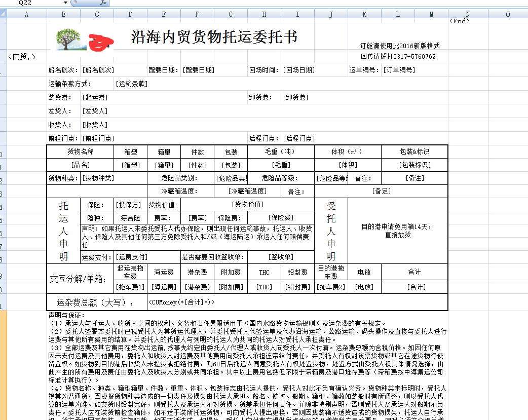Viewport: 528px width, 420px height.
Task: Click the fax line 回传请拨打0317-5760762
Action: point(398,57)
